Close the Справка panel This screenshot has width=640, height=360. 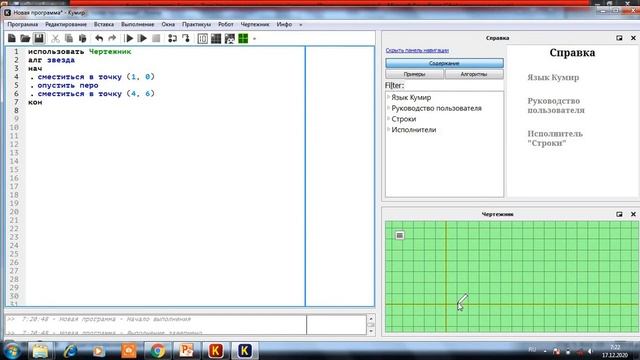[x=633, y=38]
